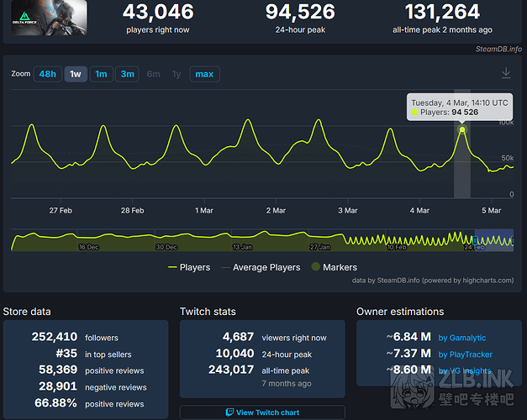The width and height of the screenshot is (527, 420).
Task: Open the chart download menu icon
Action: (x=506, y=74)
